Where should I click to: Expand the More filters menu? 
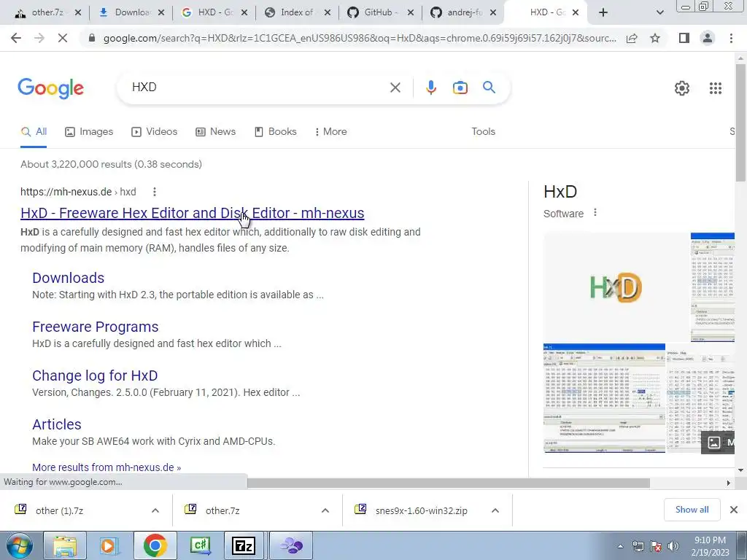pyautogui.click(x=330, y=132)
